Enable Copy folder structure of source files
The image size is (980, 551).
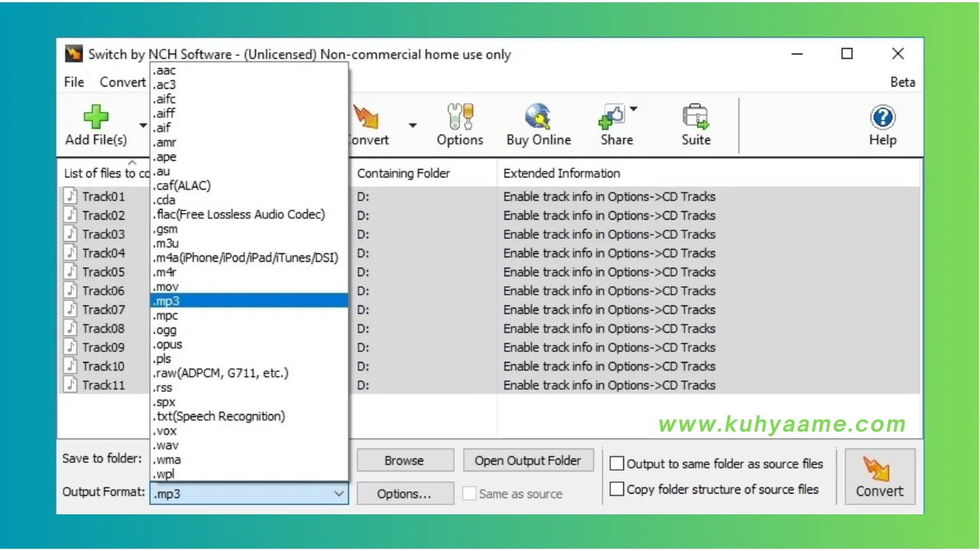point(616,489)
